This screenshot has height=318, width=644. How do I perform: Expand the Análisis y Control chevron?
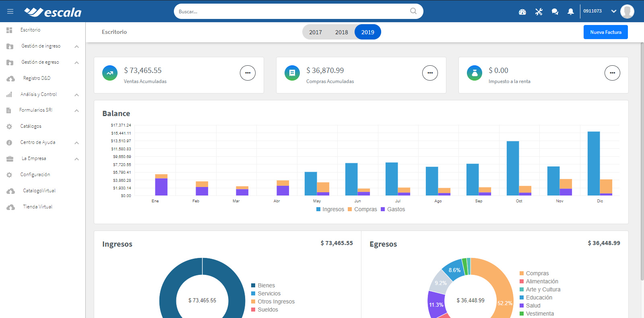click(x=76, y=95)
